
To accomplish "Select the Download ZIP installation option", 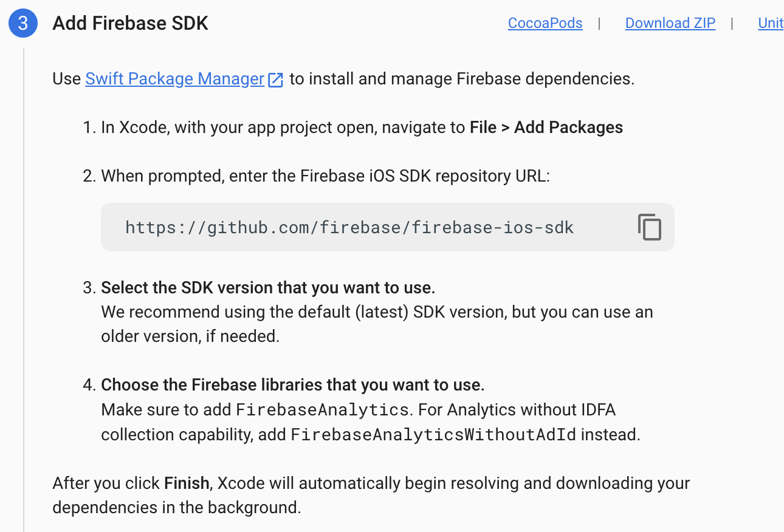I will [x=670, y=23].
